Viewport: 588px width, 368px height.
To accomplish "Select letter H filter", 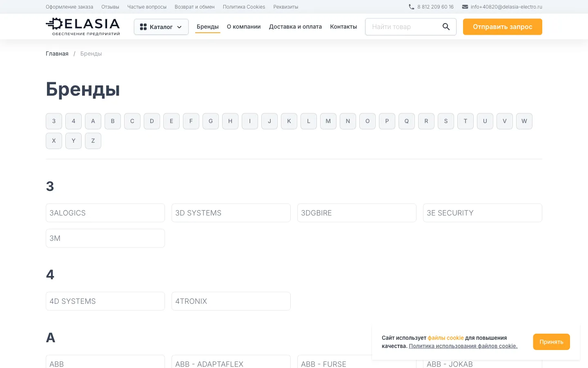I will (230, 121).
